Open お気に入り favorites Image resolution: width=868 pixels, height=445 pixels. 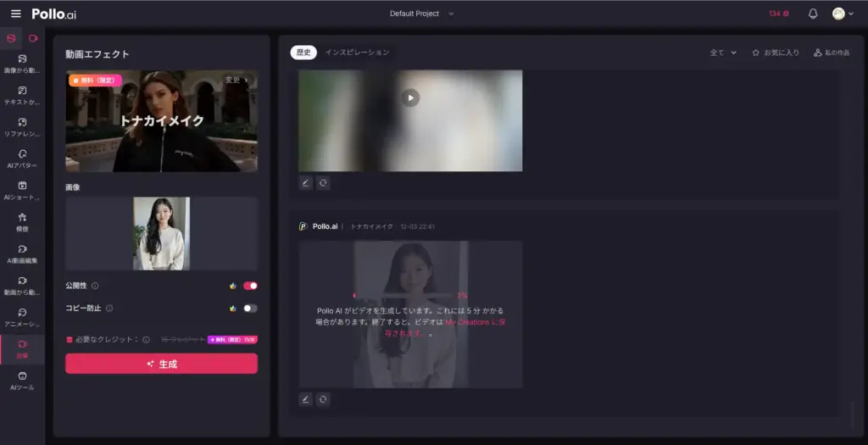coord(776,53)
